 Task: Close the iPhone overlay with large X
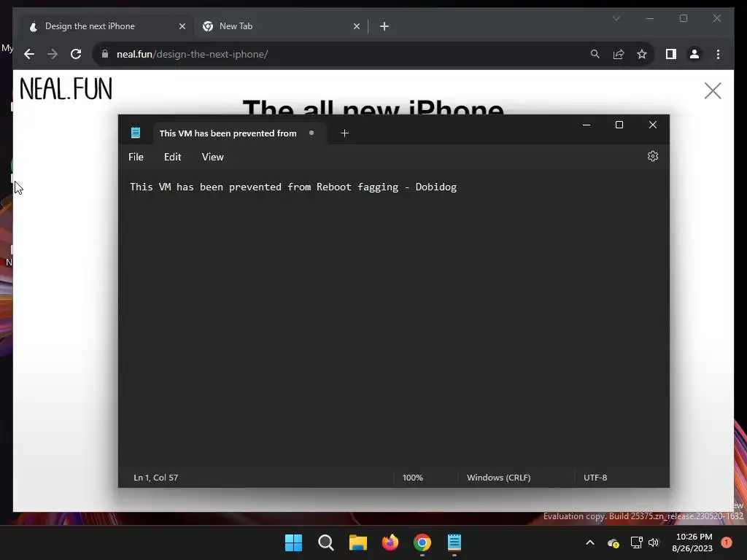pos(713,90)
